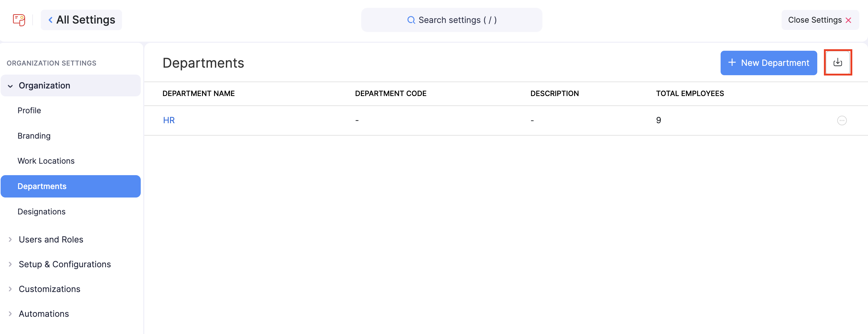Open the Profile settings page
Viewport: 868px width, 334px height.
tap(29, 111)
